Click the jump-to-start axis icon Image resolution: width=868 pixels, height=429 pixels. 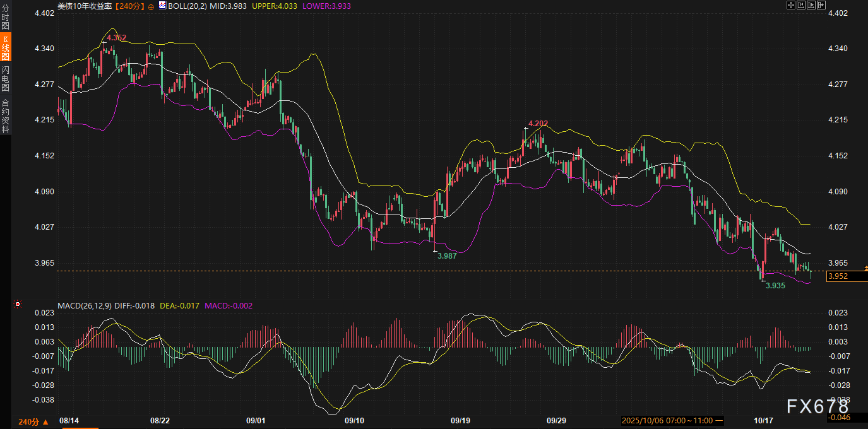click(800, 5)
